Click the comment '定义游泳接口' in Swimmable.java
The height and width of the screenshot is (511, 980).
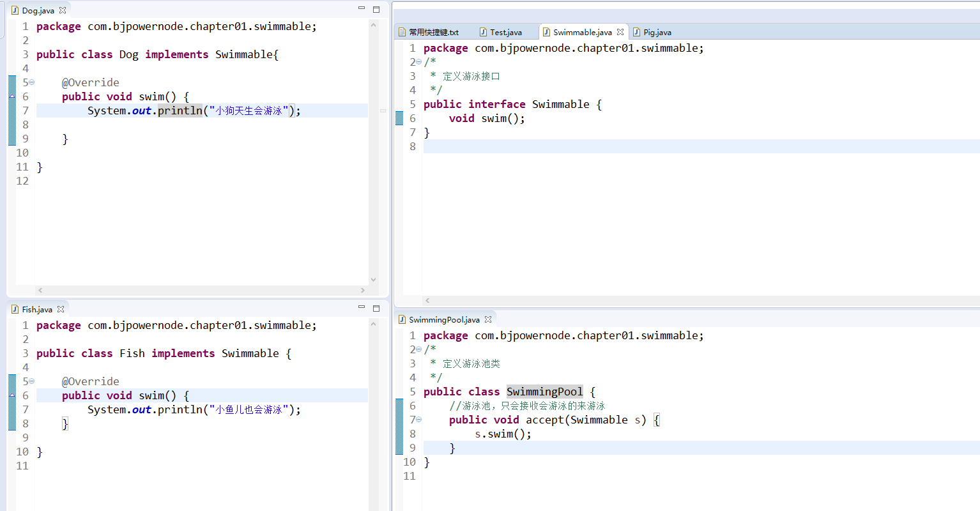pyautogui.click(x=471, y=76)
